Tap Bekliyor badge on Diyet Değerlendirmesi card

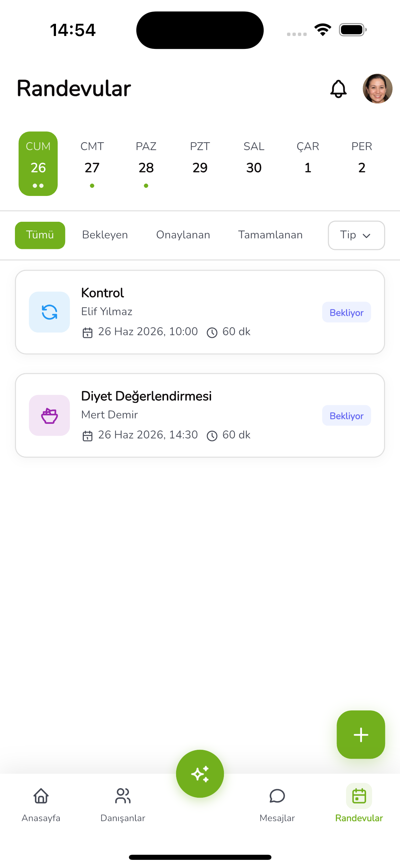[346, 415]
